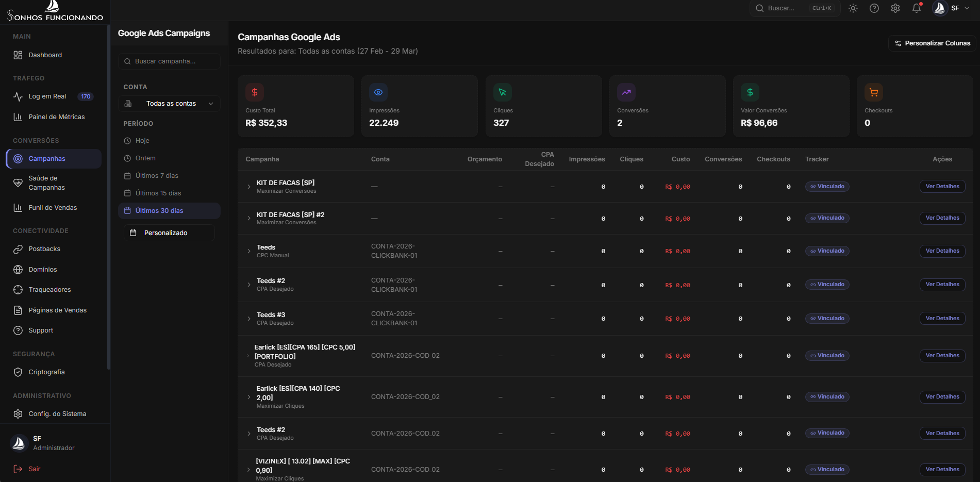Click the Cliques cursor icon
Screen dimensions: 980x482
pos(503,92)
